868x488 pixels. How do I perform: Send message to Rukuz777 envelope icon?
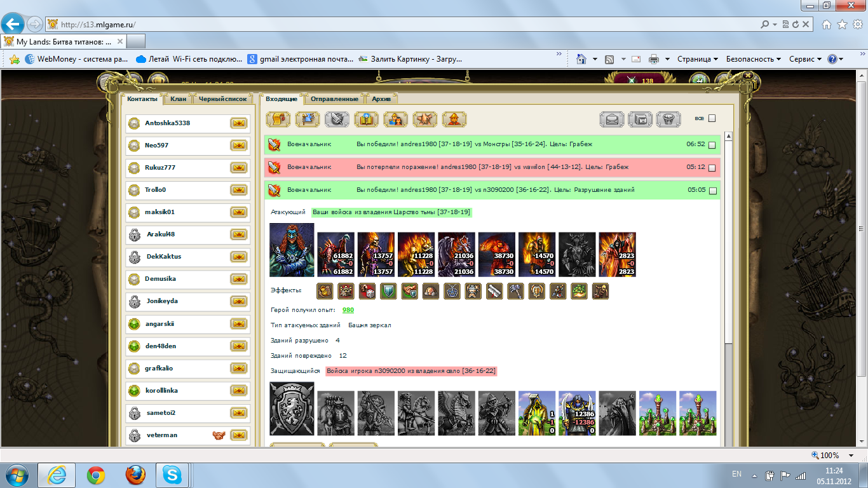239,168
